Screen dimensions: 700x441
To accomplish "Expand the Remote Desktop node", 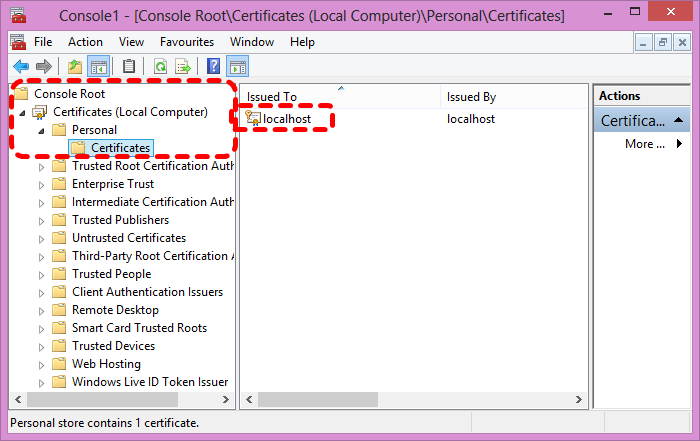I will click(41, 311).
